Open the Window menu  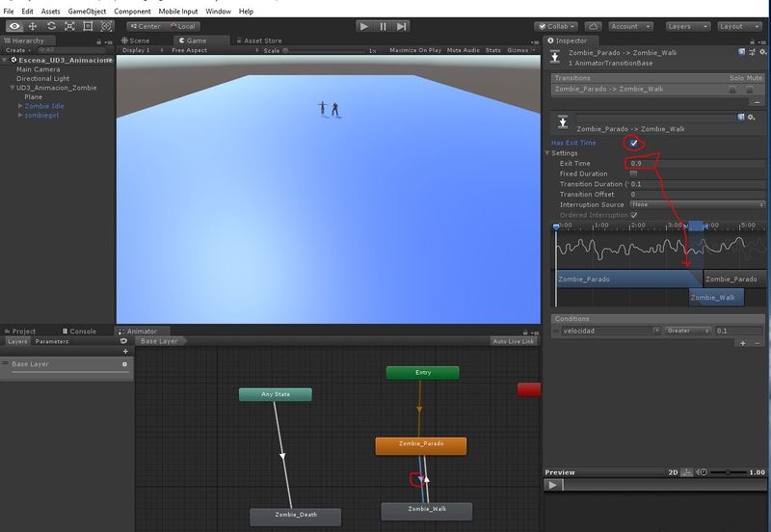(x=219, y=11)
